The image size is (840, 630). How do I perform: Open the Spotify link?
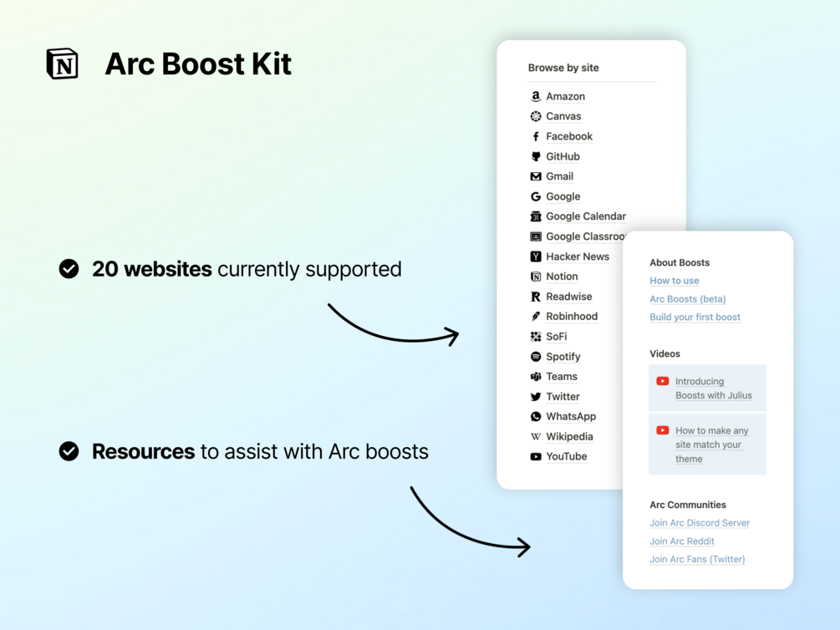coord(563,357)
